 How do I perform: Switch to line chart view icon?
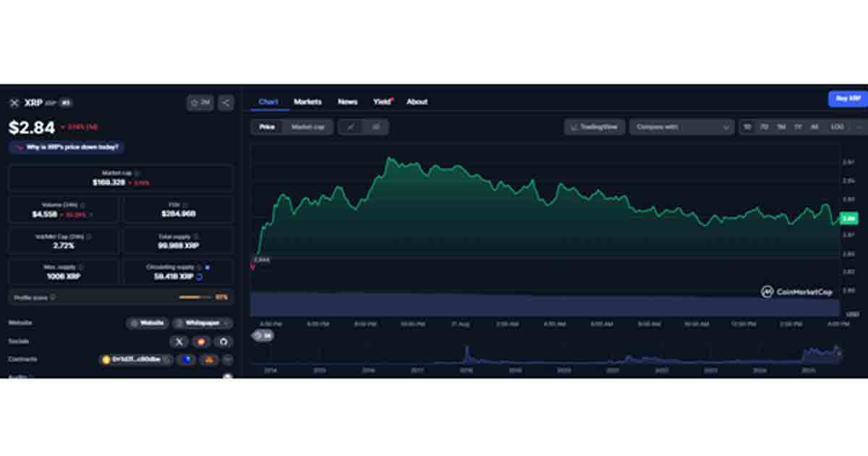click(x=351, y=127)
